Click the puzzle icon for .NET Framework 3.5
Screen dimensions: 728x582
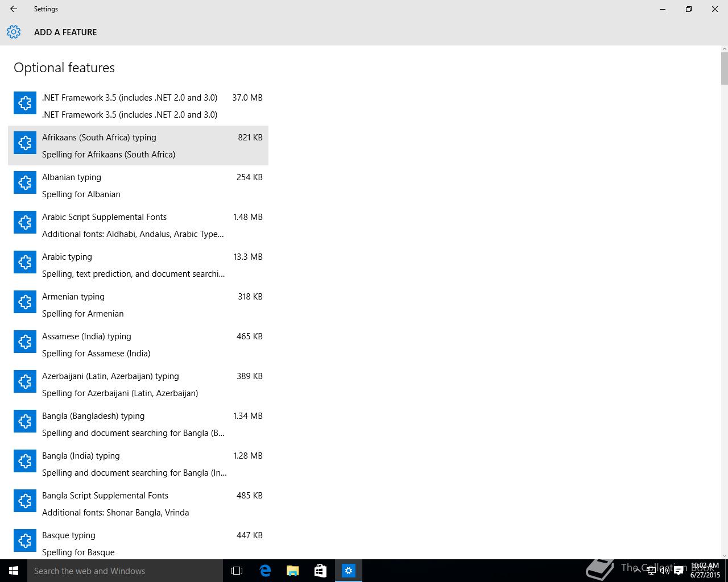pyautogui.click(x=25, y=103)
